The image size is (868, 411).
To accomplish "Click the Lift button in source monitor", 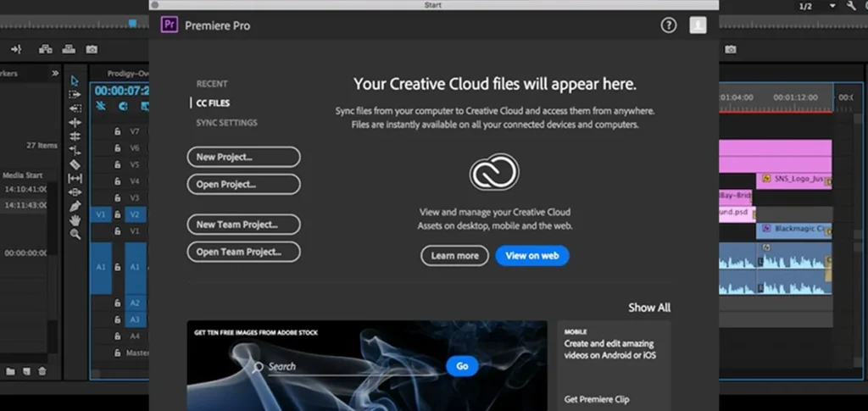I will point(46,50).
